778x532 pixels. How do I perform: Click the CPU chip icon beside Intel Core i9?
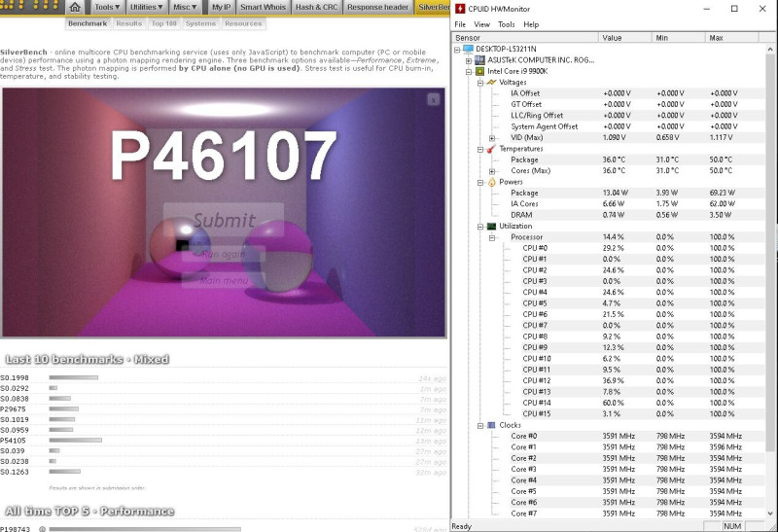(x=479, y=71)
